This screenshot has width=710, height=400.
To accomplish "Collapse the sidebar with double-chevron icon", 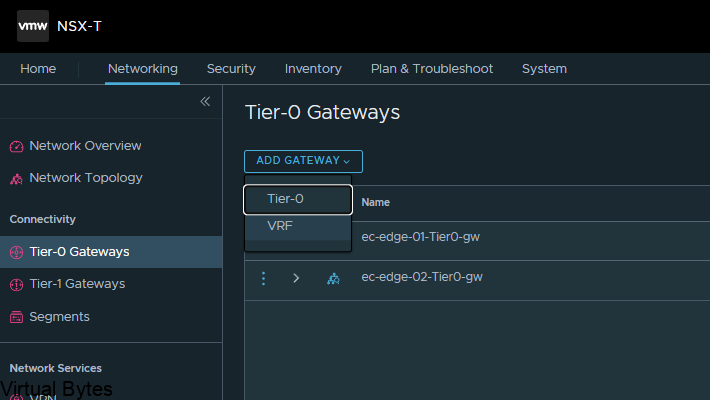I will (x=205, y=101).
